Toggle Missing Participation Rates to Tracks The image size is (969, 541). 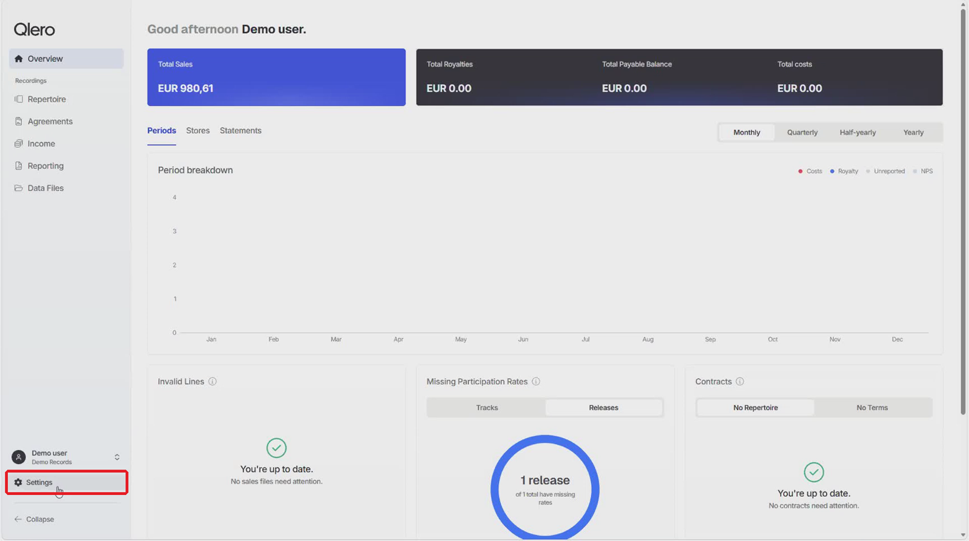point(487,407)
